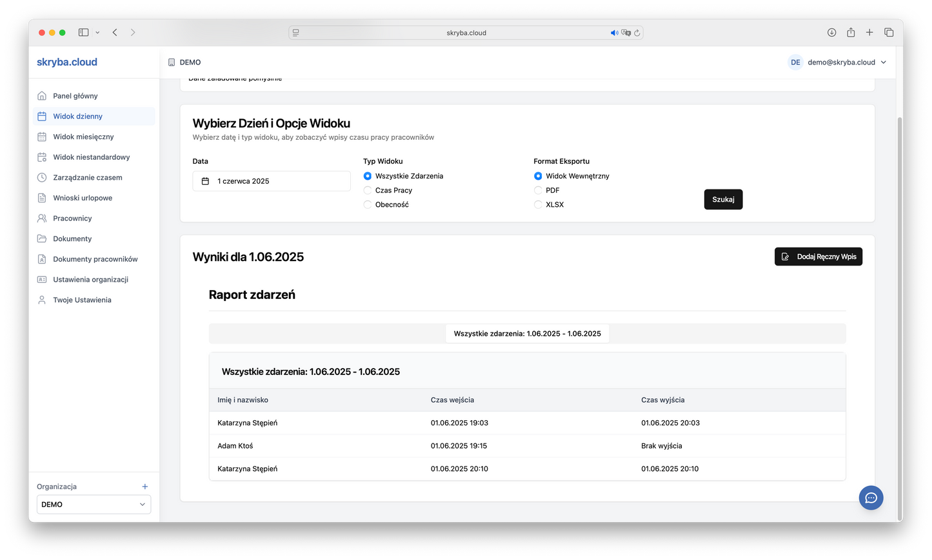Screen dimensions: 932x560
Task: Choose PDF export format
Action: [x=538, y=190]
